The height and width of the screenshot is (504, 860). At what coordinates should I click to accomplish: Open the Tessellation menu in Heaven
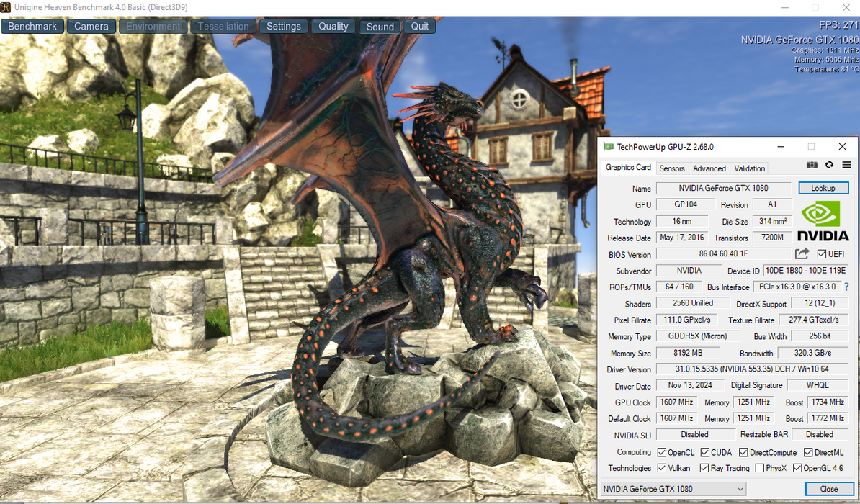point(223,27)
